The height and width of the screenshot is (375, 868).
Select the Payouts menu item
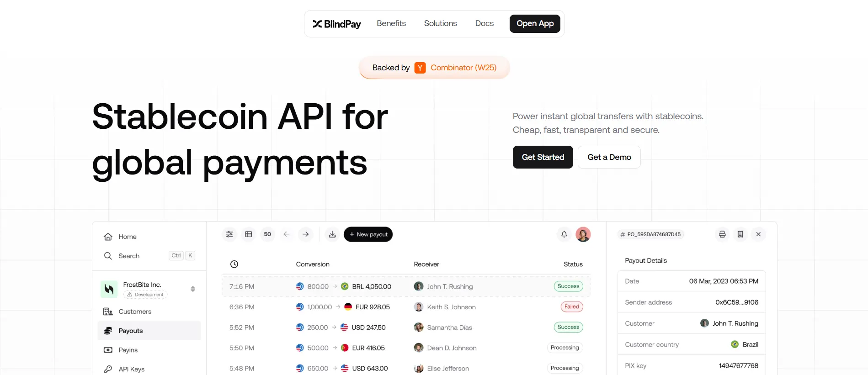(149, 331)
